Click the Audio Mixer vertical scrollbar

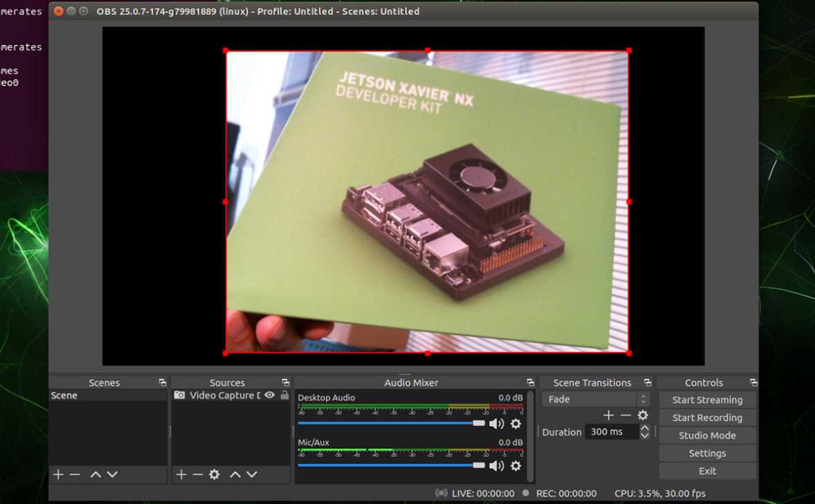pos(530,436)
